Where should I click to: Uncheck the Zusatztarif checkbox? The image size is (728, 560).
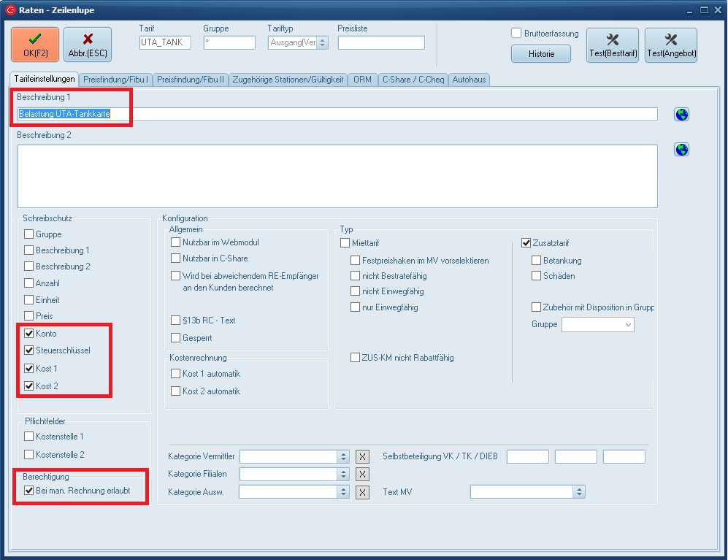pos(526,243)
